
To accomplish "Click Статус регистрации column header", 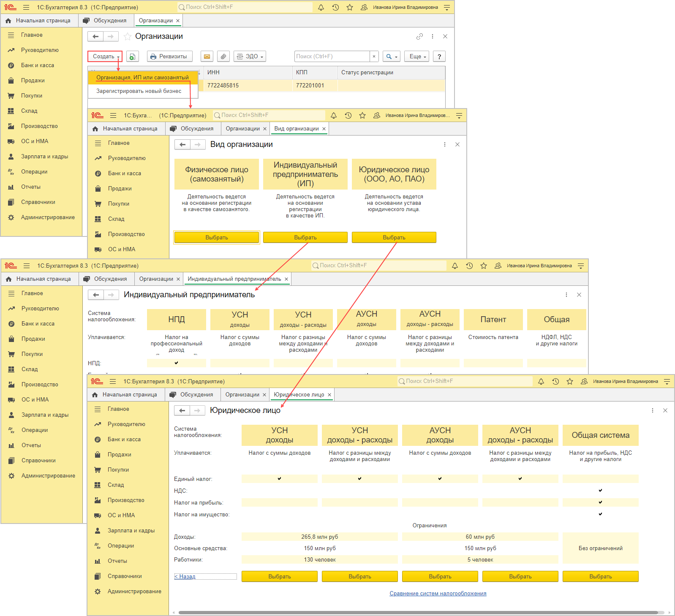I will click(392, 72).
